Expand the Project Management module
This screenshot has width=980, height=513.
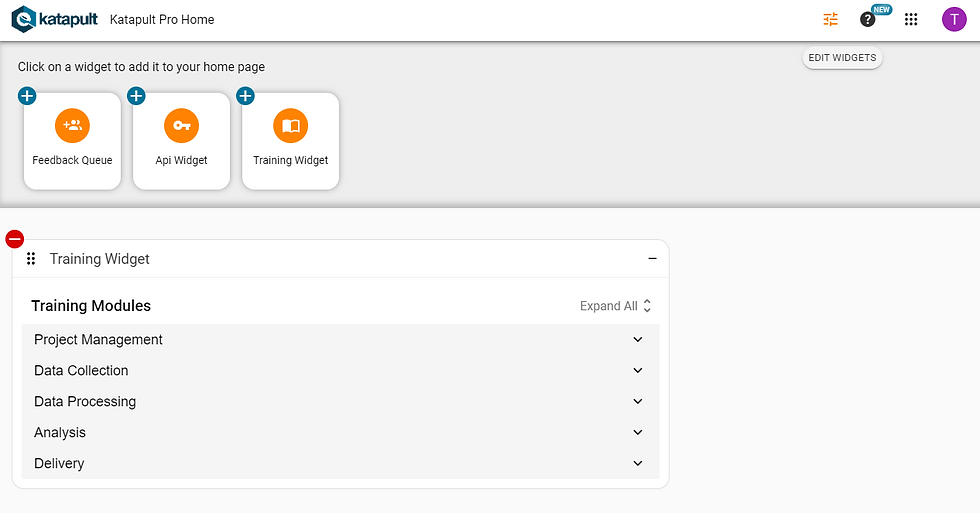340,339
